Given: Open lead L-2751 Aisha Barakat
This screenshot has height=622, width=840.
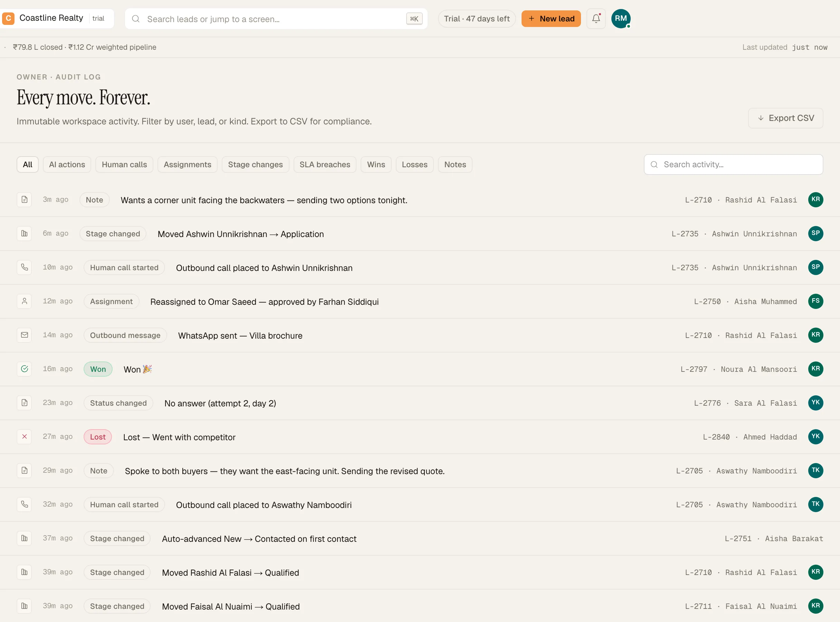Looking at the screenshot, I should [x=774, y=538].
